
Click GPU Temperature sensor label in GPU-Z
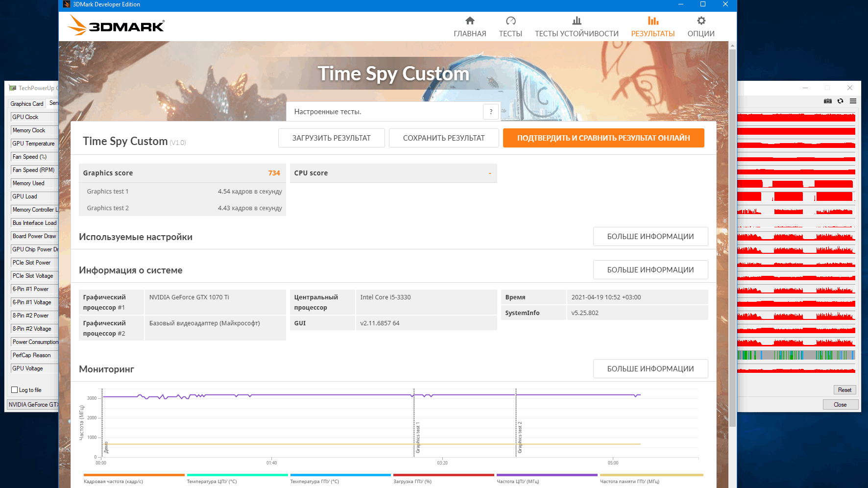(x=33, y=144)
